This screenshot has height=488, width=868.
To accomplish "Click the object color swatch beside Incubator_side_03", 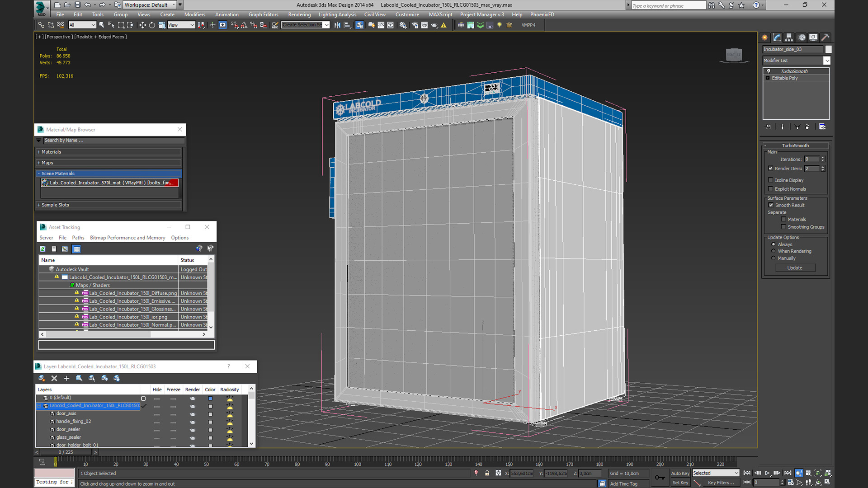I will coord(828,49).
